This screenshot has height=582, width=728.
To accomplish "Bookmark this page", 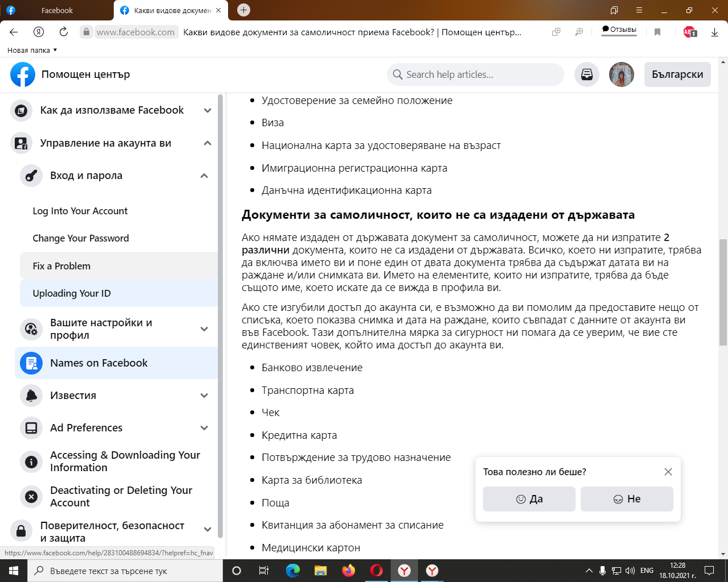I will 657,32.
